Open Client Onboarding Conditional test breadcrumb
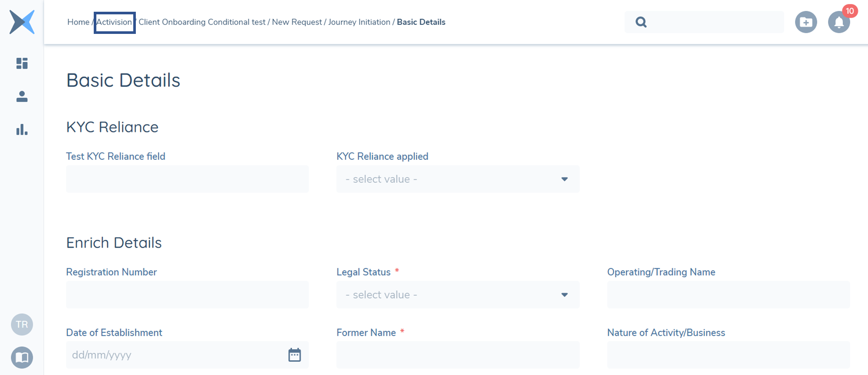The image size is (868, 375). (202, 22)
